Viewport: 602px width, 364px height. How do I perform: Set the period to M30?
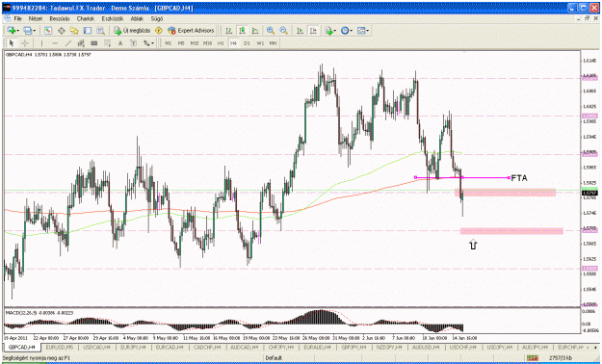(207, 43)
